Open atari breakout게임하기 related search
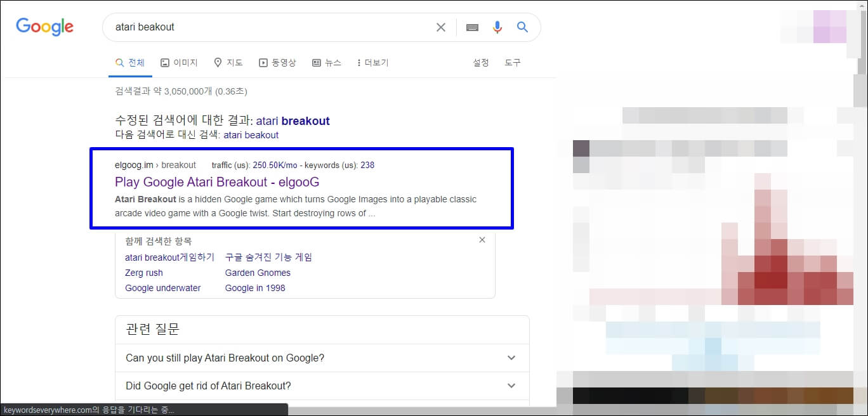This screenshot has height=416, width=868. click(169, 257)
